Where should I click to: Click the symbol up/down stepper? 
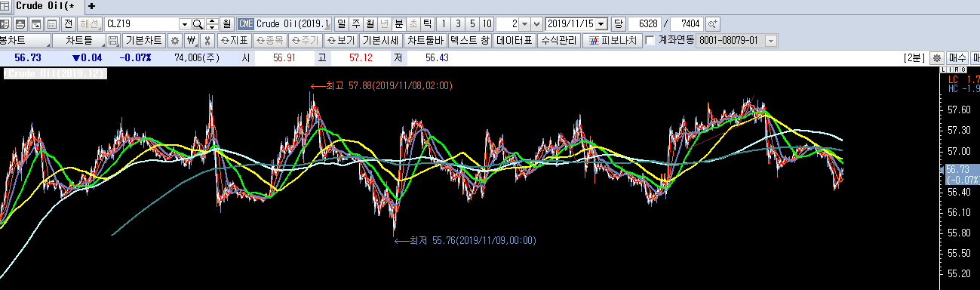tap(212, 23)
